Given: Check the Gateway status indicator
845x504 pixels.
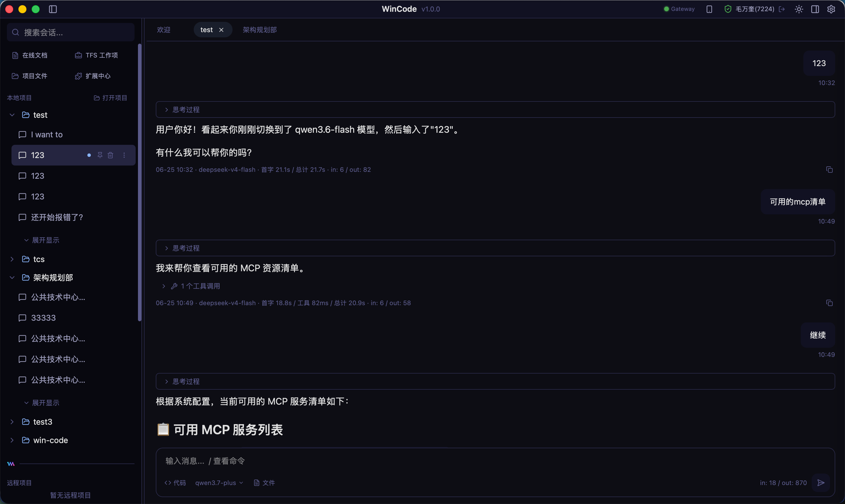Looking at the screenshot, I should coord(679,9).
